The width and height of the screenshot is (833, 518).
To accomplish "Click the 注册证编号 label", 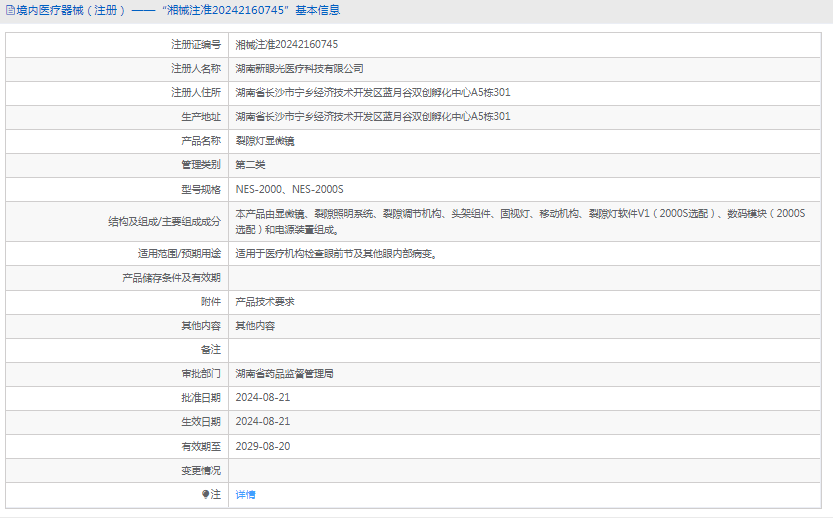I will point(196,45).
